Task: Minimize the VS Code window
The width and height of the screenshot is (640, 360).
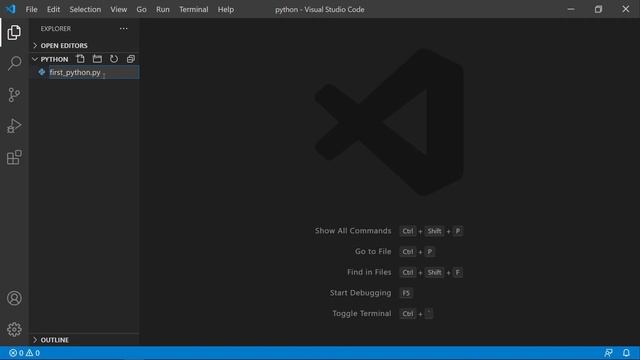Action: (571, 9)
